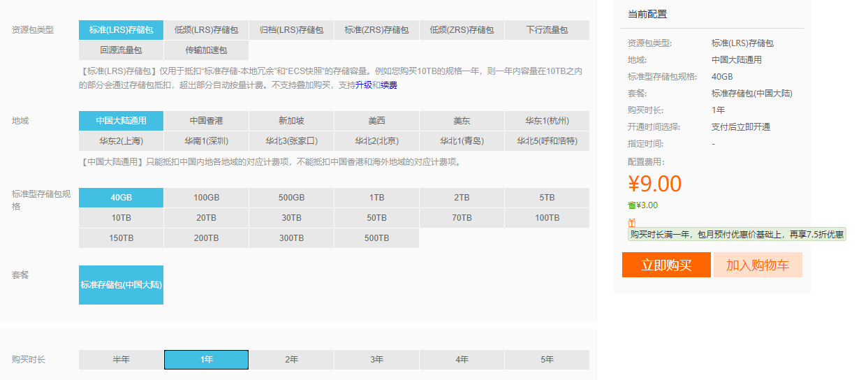Set purchase duration to 半年
Image resolution: width=868 pixels, height=380 pixels.
[x=122, y=360]
